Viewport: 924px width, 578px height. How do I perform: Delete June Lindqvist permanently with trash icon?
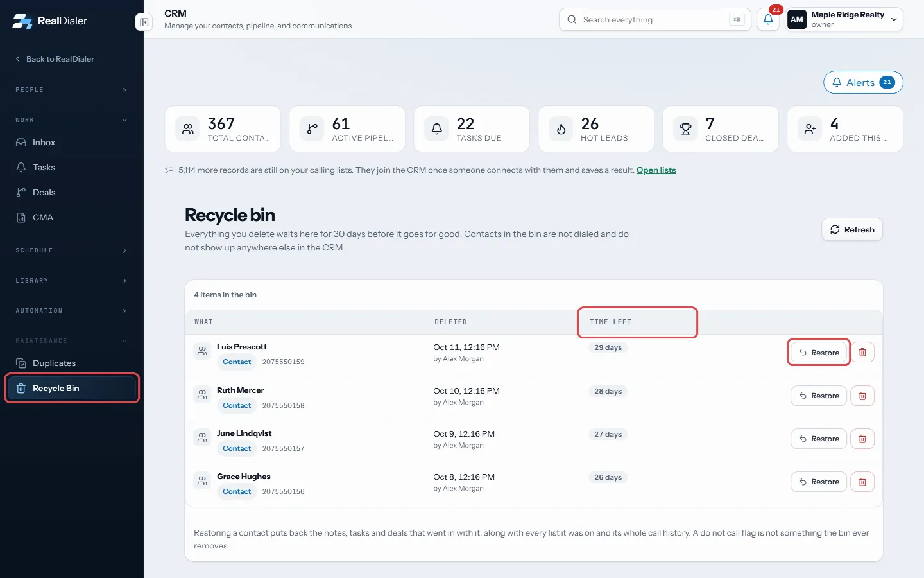click(x=862, y=439)
